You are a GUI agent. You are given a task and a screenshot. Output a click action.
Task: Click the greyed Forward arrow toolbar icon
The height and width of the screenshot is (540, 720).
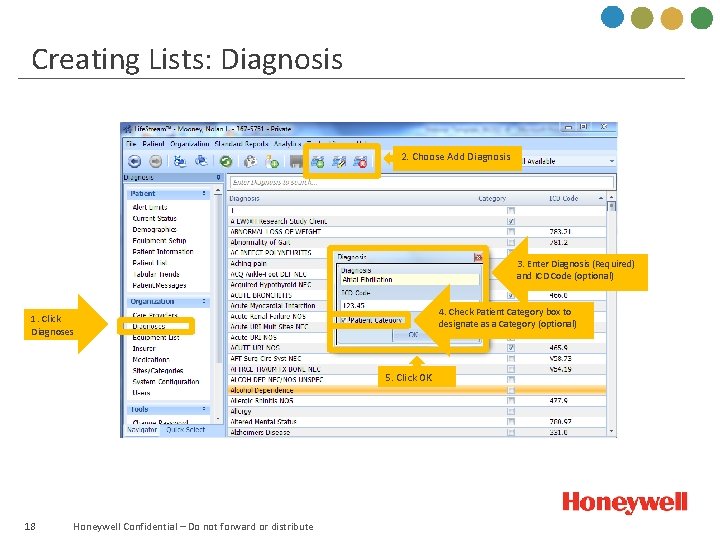point(156,162)
